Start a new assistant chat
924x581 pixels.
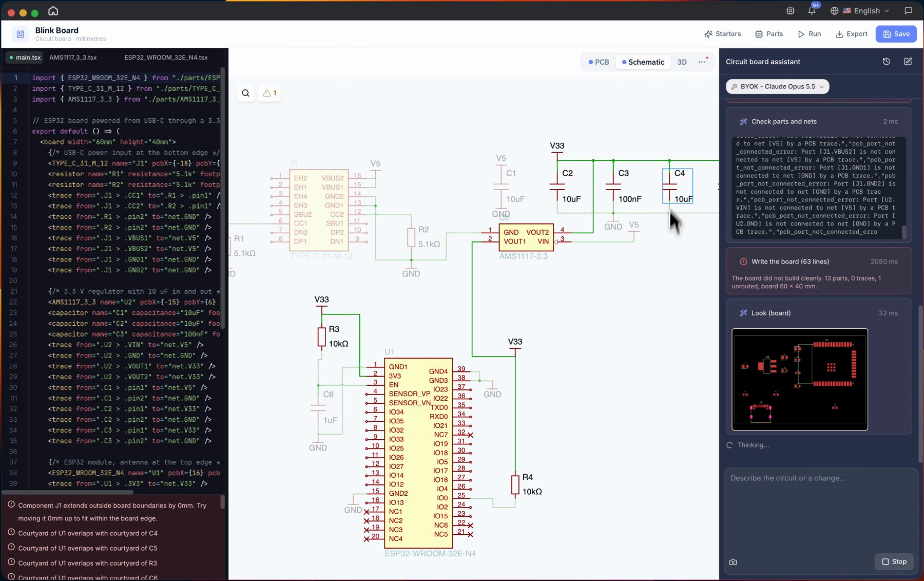click(908, 62)
